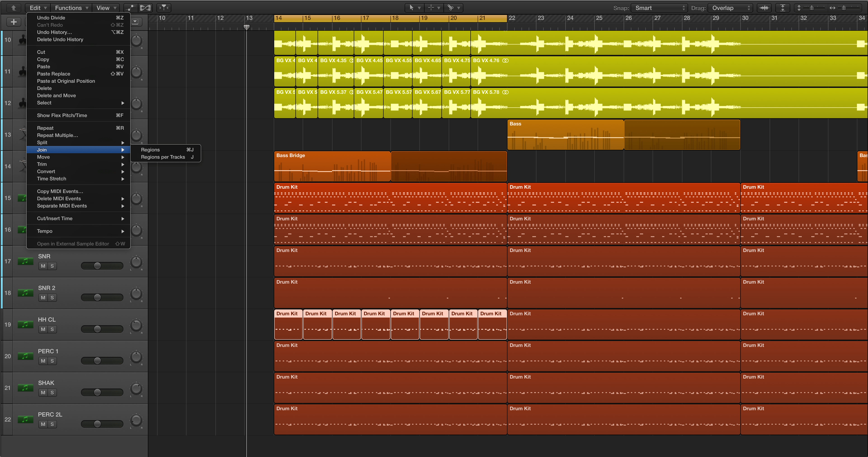Expand the Functions menu
868x457 pixels.
[x=70, y=7]
